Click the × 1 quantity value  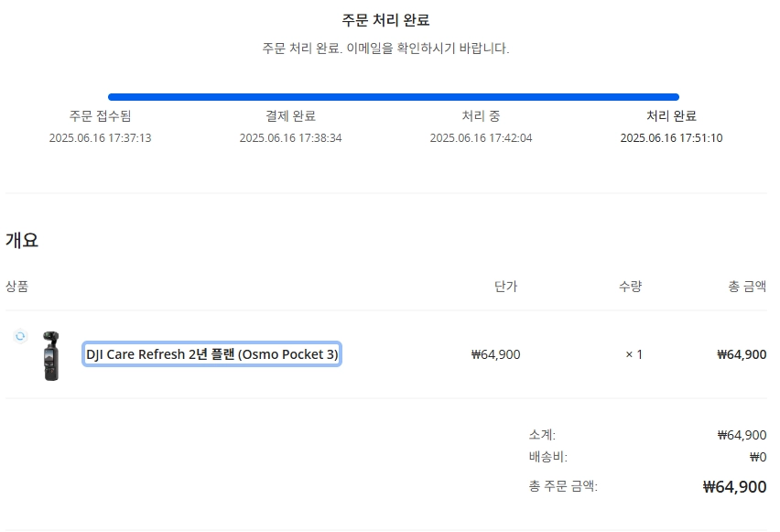[x=634, y=354]
